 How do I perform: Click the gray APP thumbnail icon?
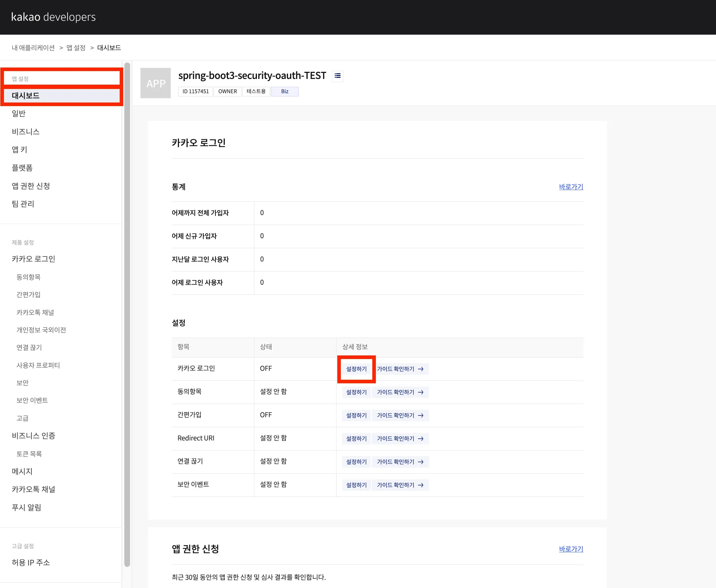pos(155,83)
